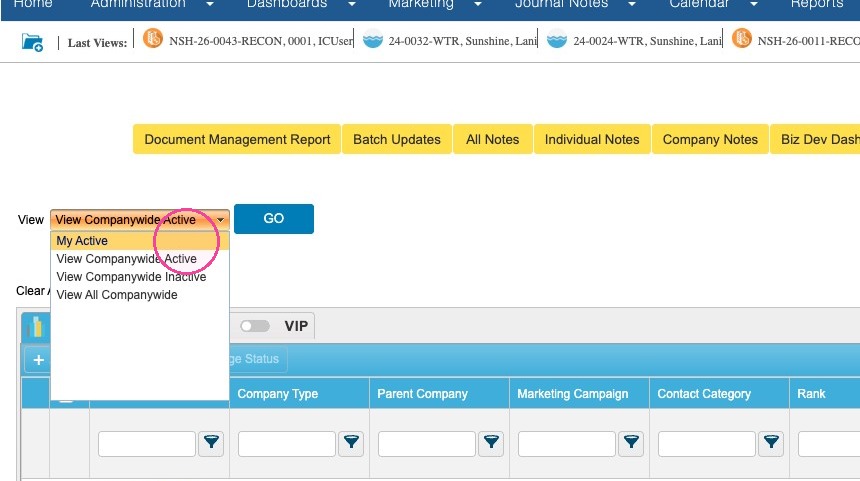Click the companies building icon tab

[36, 327]
